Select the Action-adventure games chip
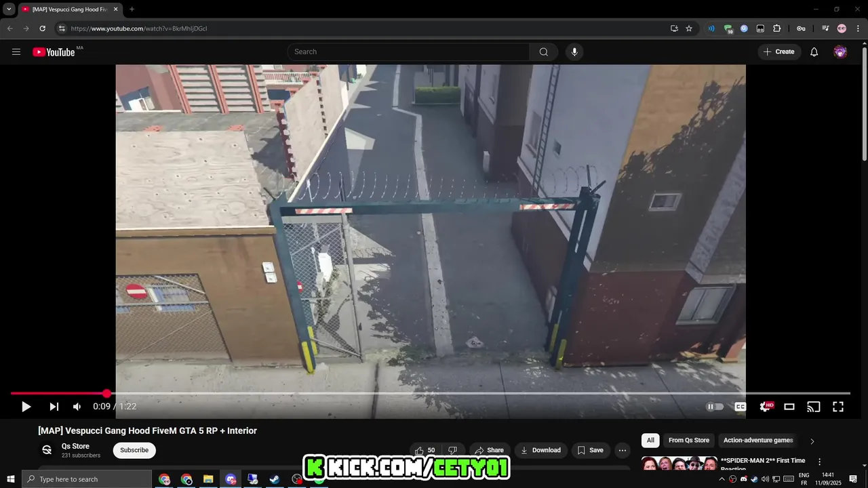 point(758,441)
